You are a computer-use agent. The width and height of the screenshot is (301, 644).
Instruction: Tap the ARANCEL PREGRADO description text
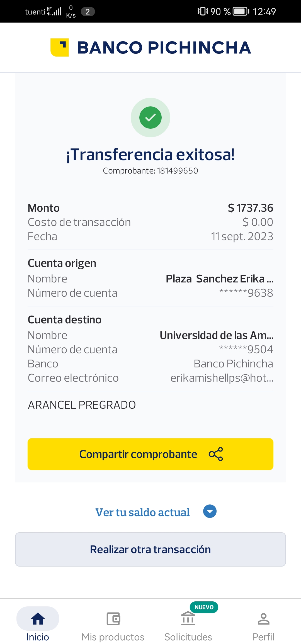click(82, 405)
